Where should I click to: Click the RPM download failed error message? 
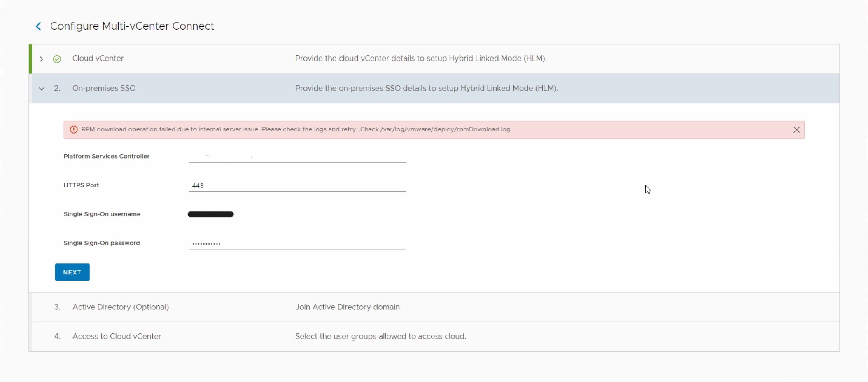pos(296,129)
